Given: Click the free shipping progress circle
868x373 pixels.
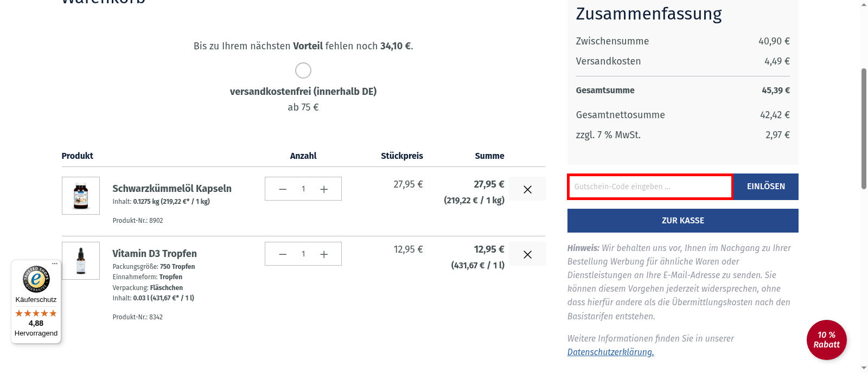Looking at the screenshot, I should coord(303,70).
